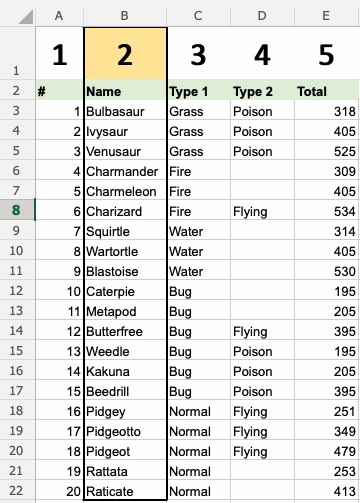
Task: Click the Raticate cell
Action: pos(125,490)
